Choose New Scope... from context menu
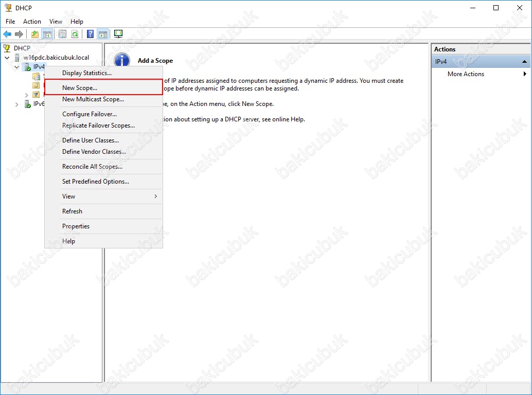This screenshot has height=395, width=532. point(80,88)
